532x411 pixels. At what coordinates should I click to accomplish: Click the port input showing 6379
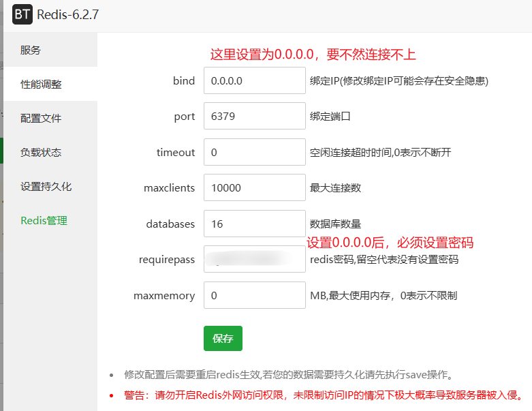[255, 116]
